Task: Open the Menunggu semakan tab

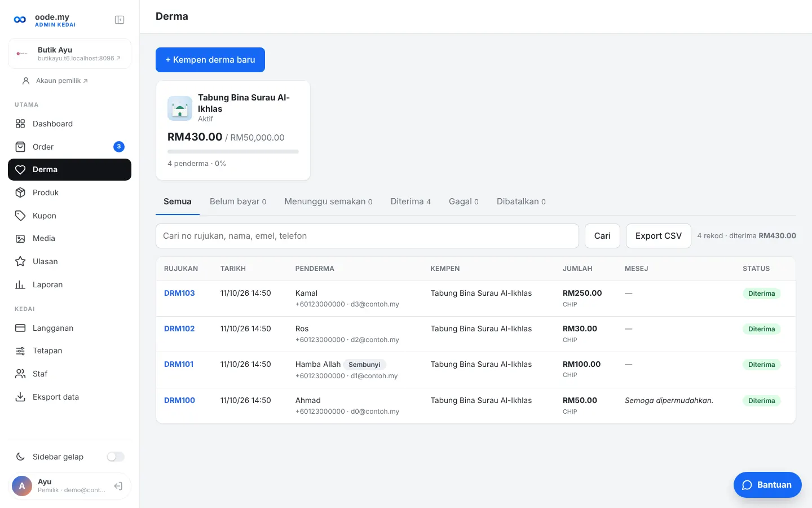Action: pos(328,202)
